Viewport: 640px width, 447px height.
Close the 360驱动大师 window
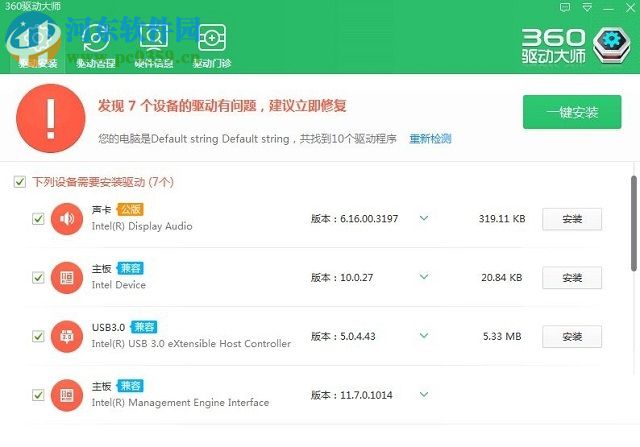click(x=631, y=7)
